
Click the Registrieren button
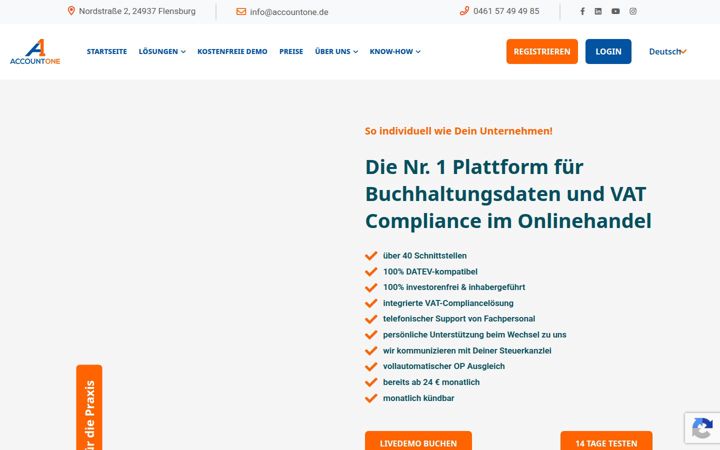(542, 51)
